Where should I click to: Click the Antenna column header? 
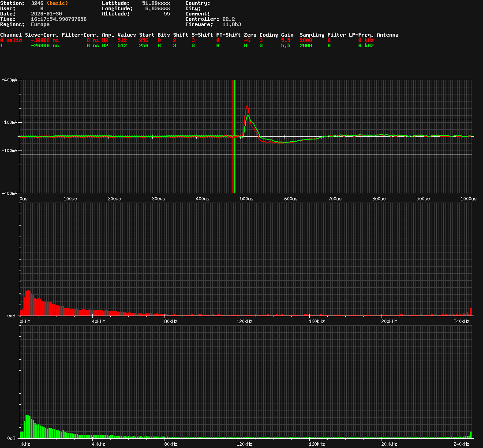pos(387,35)
